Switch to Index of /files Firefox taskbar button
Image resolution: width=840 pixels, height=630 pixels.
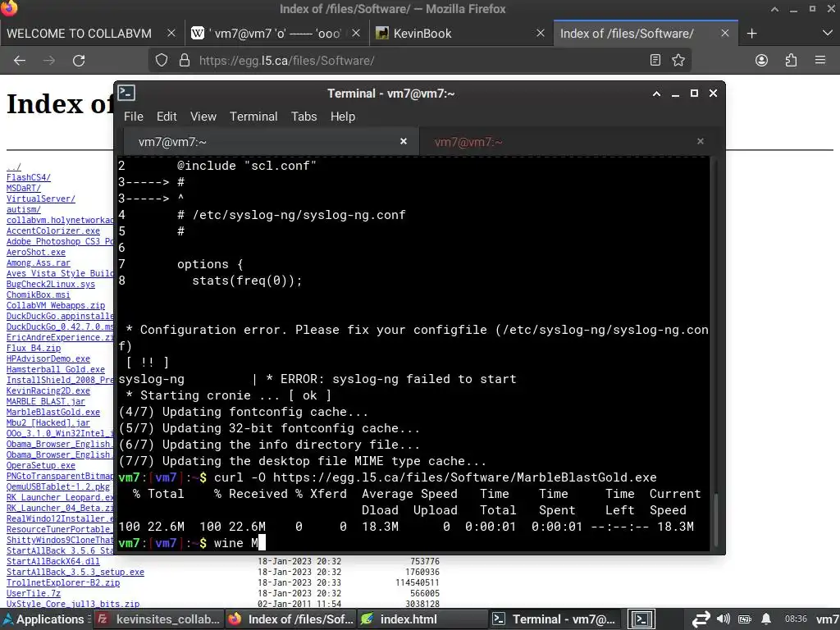[291, 619]
